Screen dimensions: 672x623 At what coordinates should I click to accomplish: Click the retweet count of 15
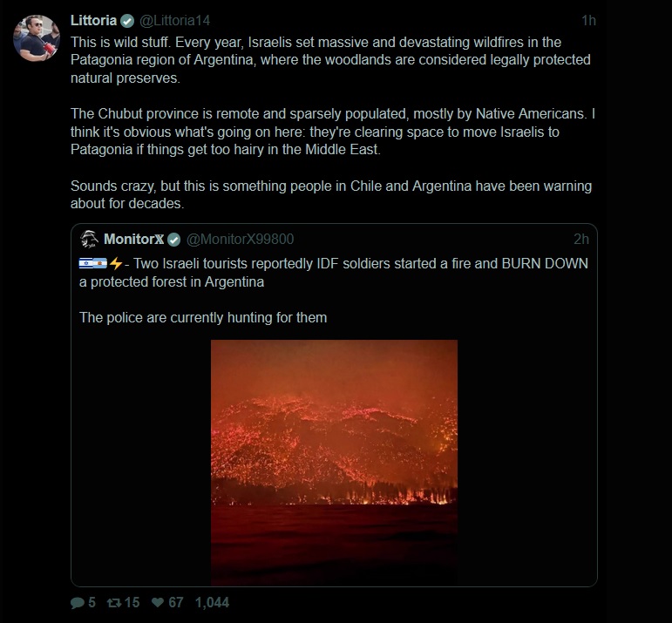(132, 603)
